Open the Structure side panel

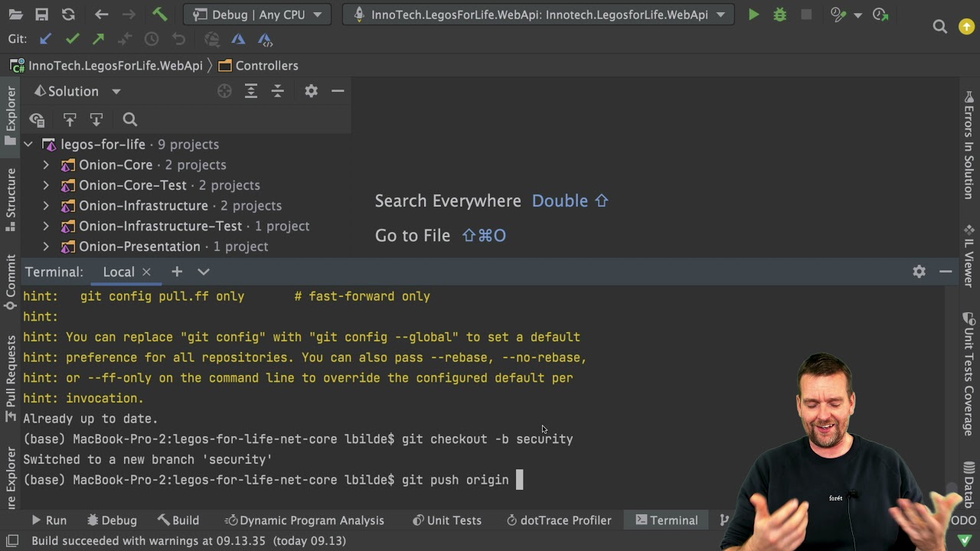(11, 201)
